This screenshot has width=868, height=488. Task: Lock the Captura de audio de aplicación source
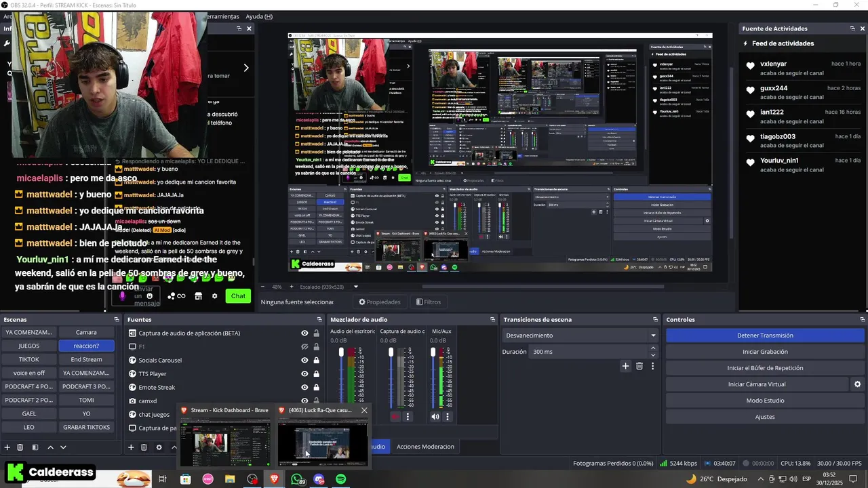pos(316,333)
